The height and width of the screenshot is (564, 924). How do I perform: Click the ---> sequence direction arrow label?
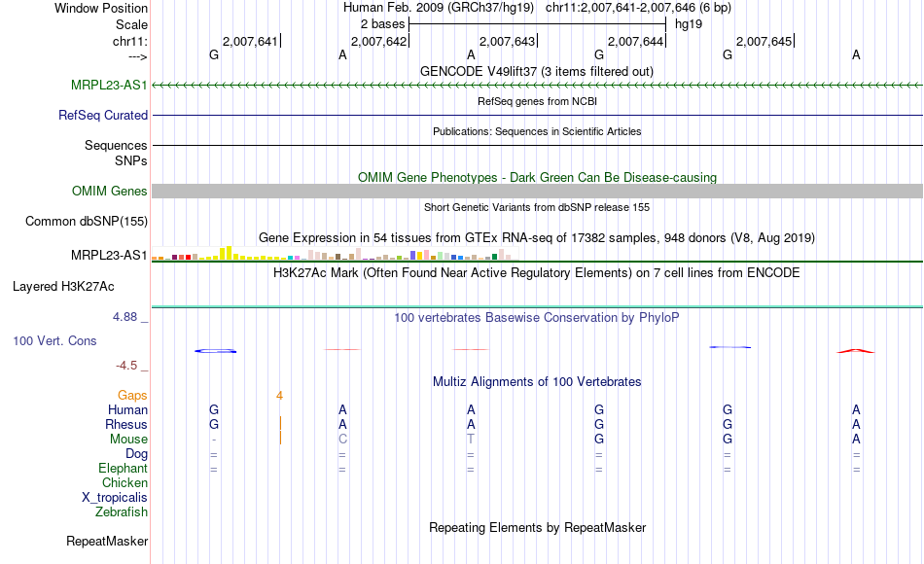[x=138, y=57]
